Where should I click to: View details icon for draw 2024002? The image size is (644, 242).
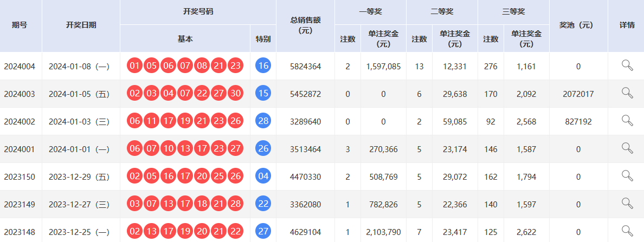click(x=627, y=121)
